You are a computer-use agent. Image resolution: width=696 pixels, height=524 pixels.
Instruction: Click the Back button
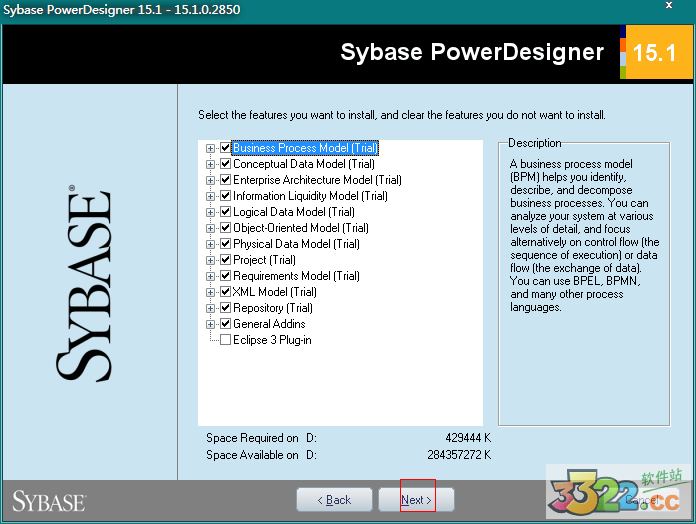pos(334,500)
